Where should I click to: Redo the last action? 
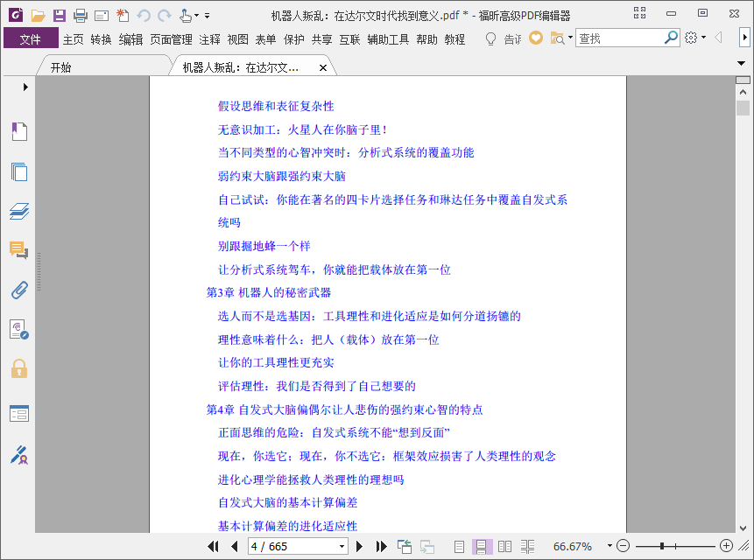[x=165, y=16]
